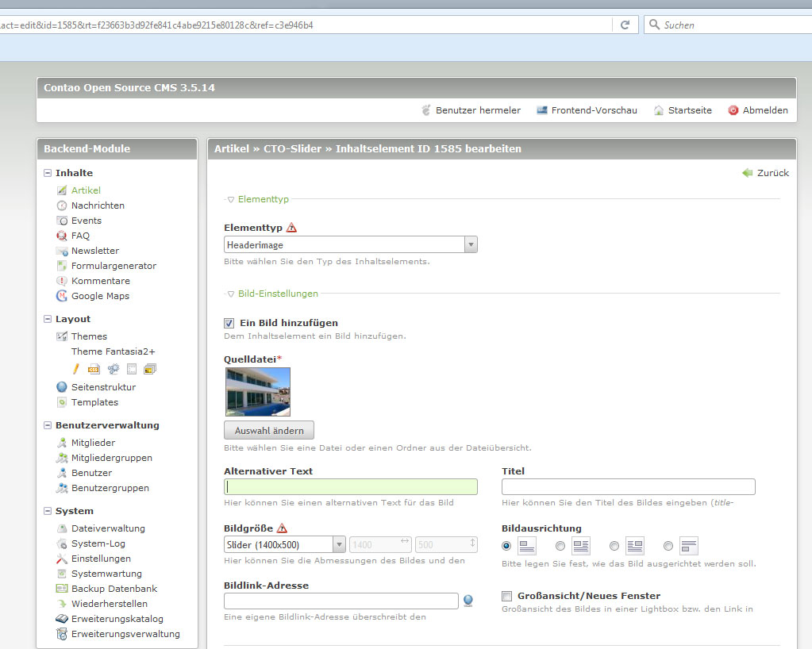Open theme modules via the gears icon
This screenshot has height=649, width=812.
[x=114, y=368]
